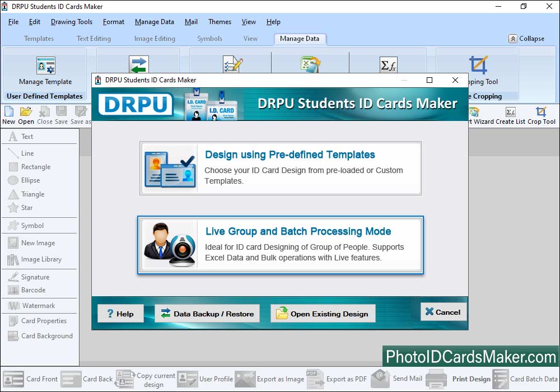Open the Themes menu
560x392 pixels.
[x=220, y=22]
